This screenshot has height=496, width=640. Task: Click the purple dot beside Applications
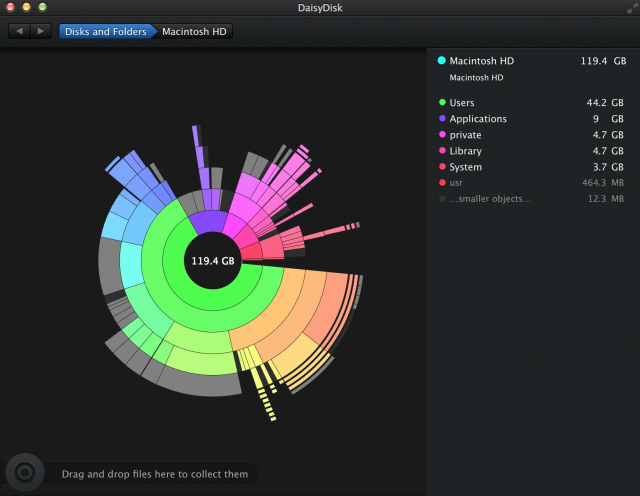coord(442,118)
